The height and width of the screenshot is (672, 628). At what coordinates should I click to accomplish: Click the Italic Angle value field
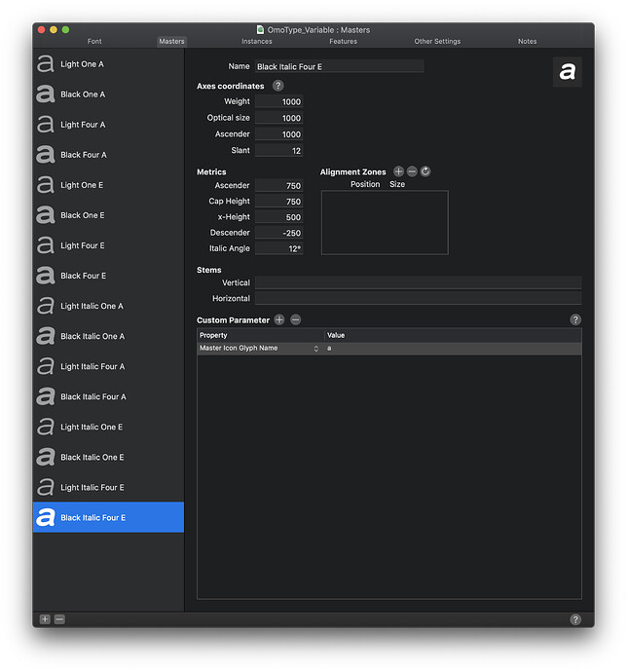(278, 248)
